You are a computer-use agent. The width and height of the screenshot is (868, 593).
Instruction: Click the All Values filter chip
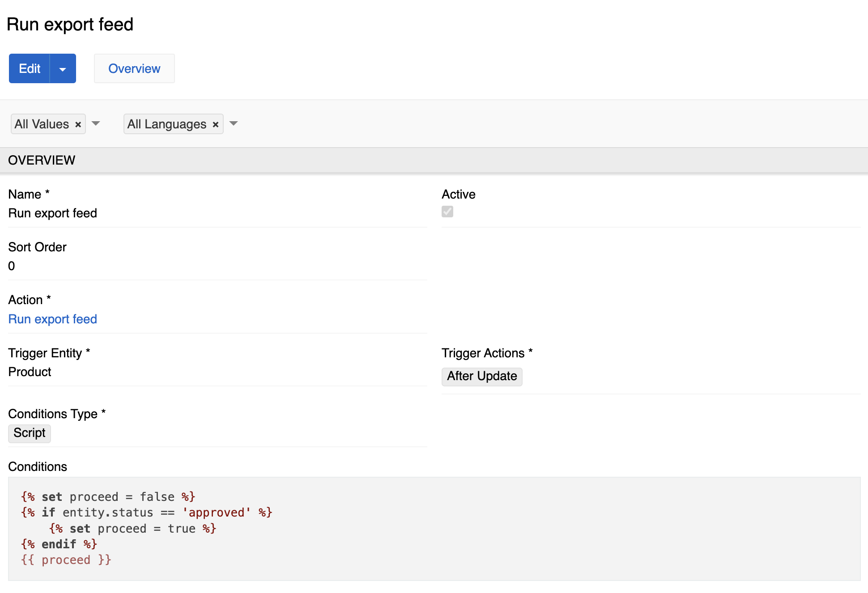click(x=42, y=124)
